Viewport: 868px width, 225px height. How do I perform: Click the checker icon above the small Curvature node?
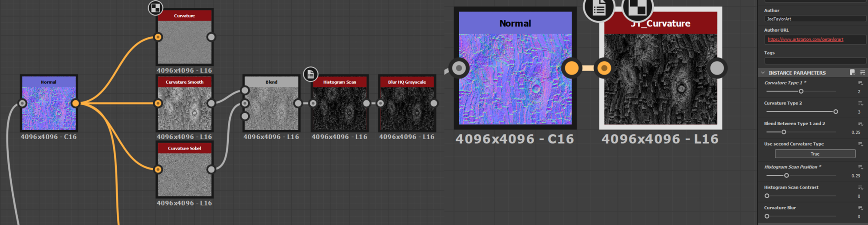[155, 7]
